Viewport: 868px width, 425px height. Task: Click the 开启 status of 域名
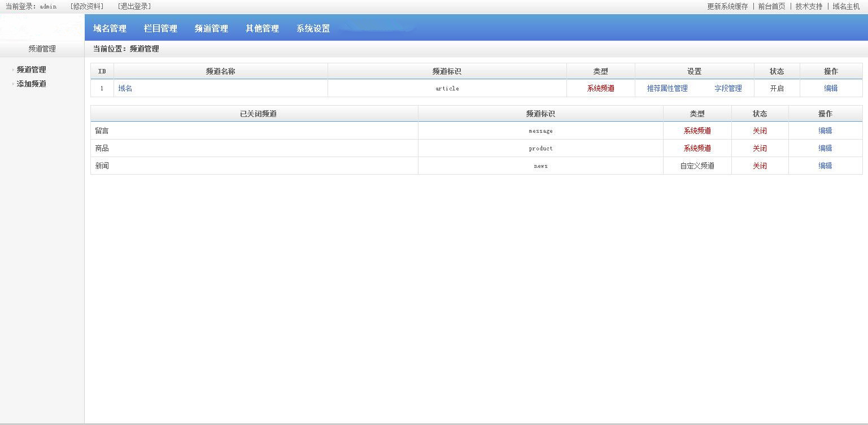click(x=777, y=88)
